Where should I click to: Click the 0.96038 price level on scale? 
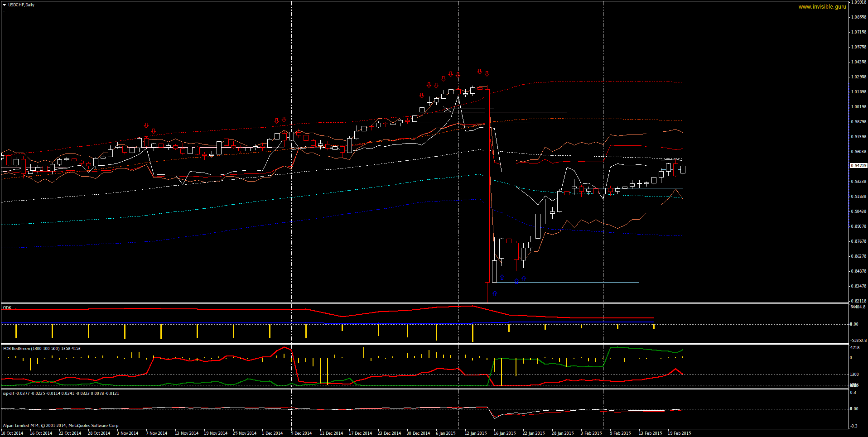(x=858, y=152)
